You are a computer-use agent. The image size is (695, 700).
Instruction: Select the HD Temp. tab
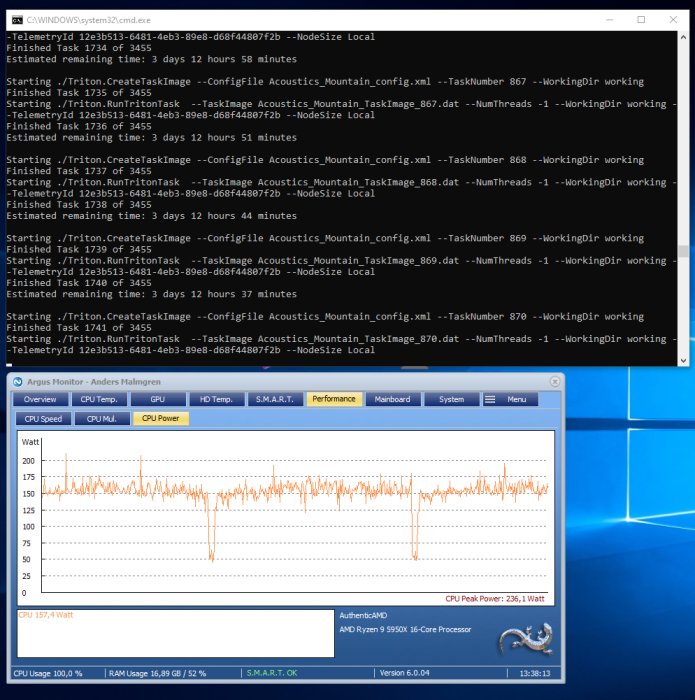pyautogui.click(x=216, y=399)
